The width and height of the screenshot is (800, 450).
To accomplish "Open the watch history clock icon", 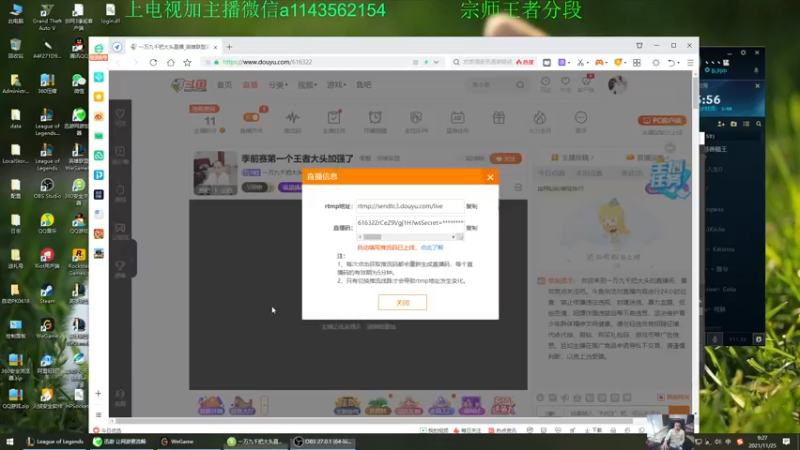I will 545,84.
